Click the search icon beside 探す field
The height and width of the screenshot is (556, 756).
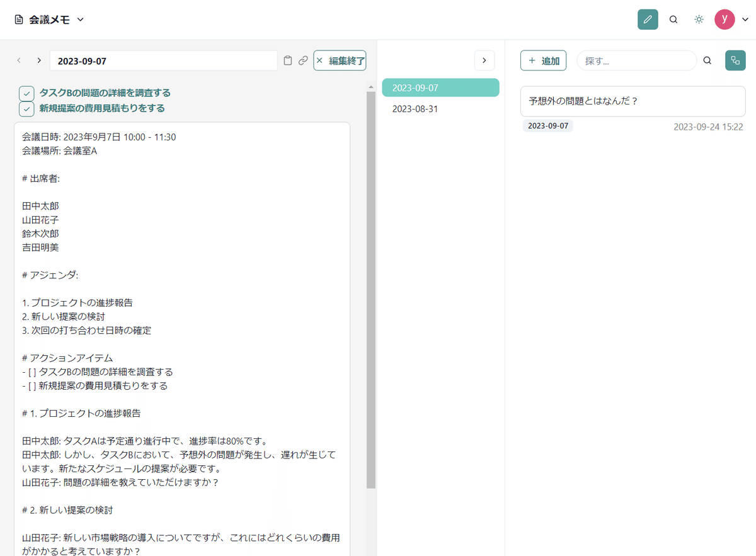[707, 60]
